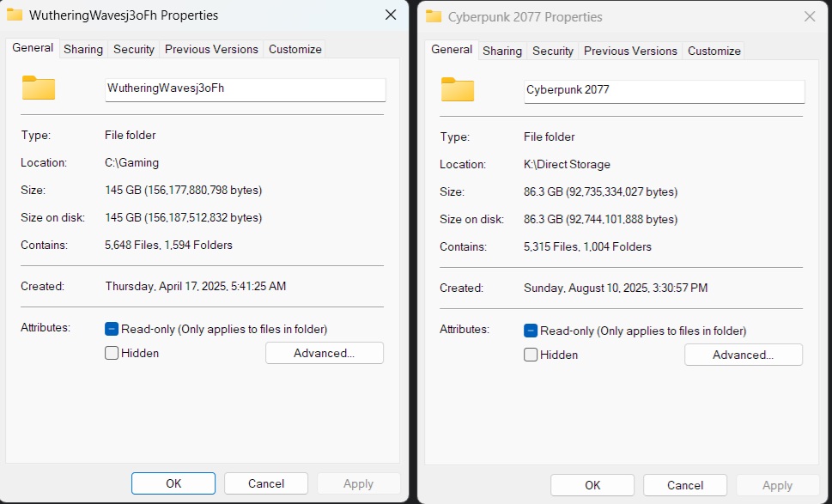Click size on disk value 92,744,101,888 bytes
This screenshot has height=504, width=832.
621,219
